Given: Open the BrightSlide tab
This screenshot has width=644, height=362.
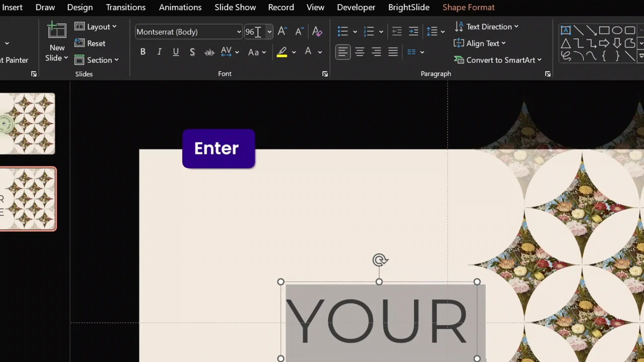Looking at the screenshot, I should (x=409, y=7).
